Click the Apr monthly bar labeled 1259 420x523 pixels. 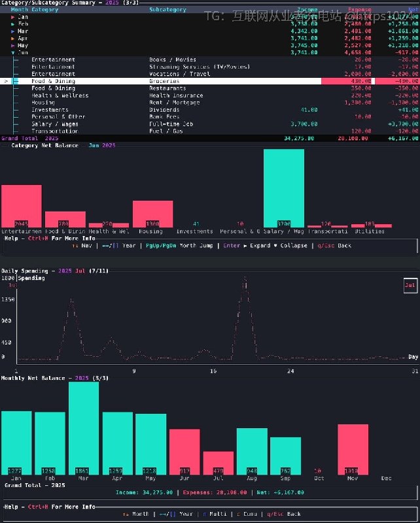point(118,444)
